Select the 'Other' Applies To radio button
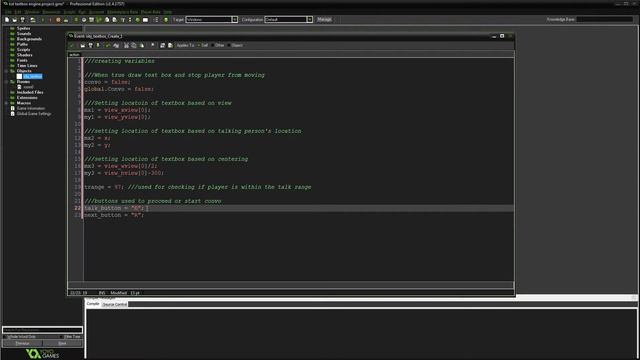This screenshot has width=640, height=360. pyautogui.click(x=213, y=45)
